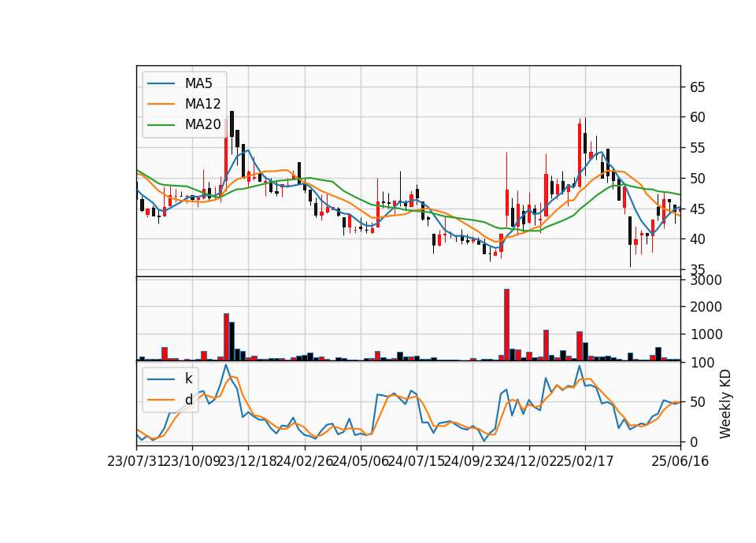Click the 23/12/18 date tick label

(x=248, y=461)
